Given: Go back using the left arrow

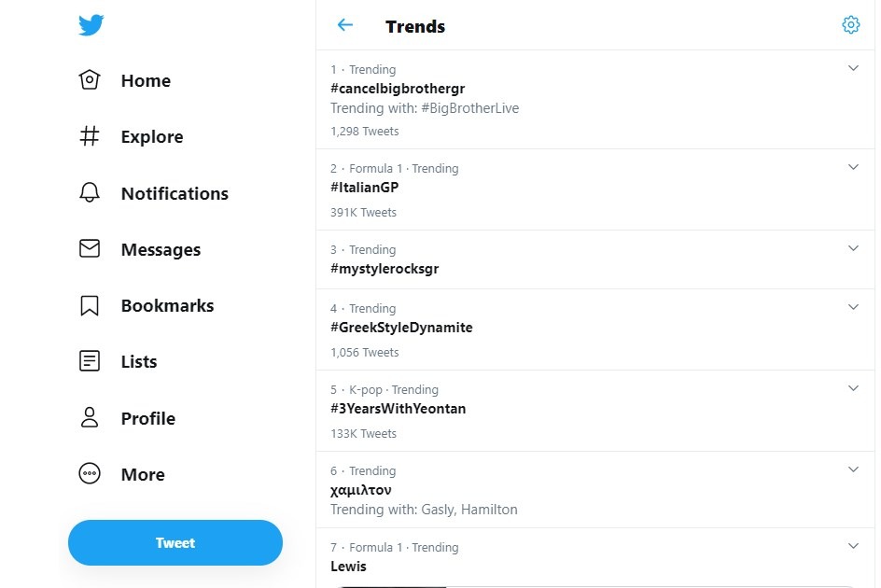Looking at the screenshot, I should click(x=345, y=25).
